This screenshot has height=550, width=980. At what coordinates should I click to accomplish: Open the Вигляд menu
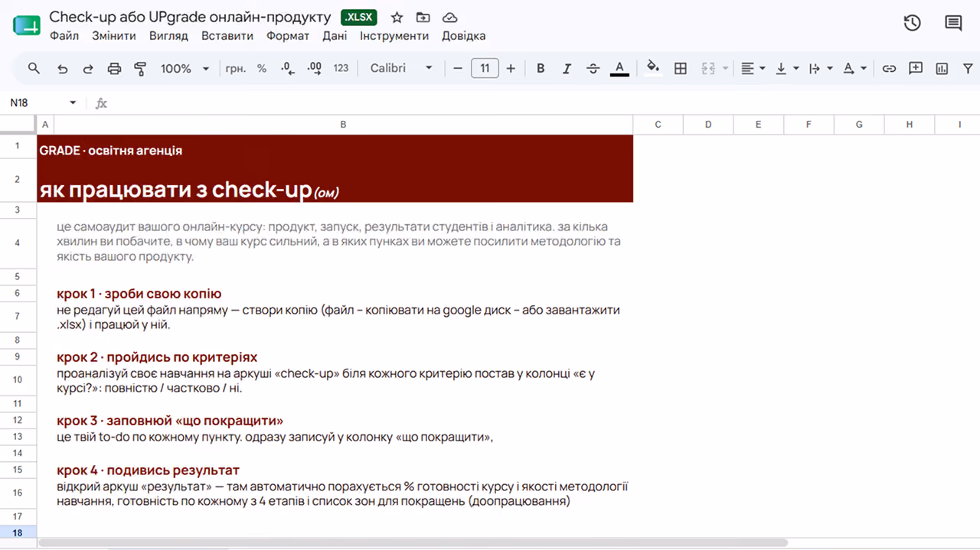coord(168,35)
